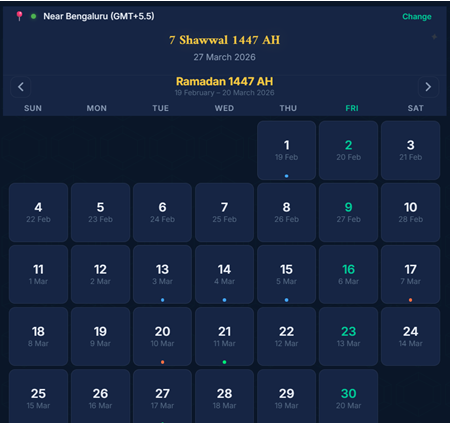
Task: Click the sparkle icon near Change
Action: coord(434,37)
